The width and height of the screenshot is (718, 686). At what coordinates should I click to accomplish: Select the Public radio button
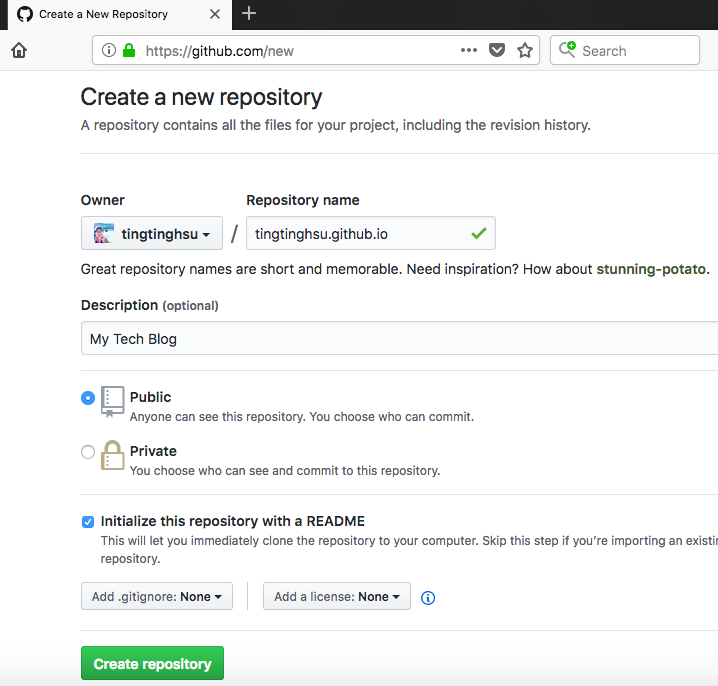[x=88, y=398]
